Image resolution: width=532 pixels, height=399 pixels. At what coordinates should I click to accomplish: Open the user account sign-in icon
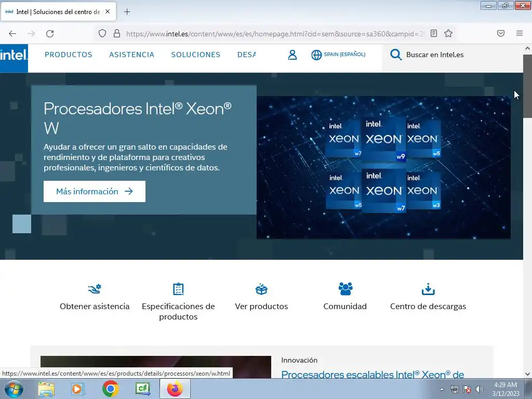(x=292, y=55)
